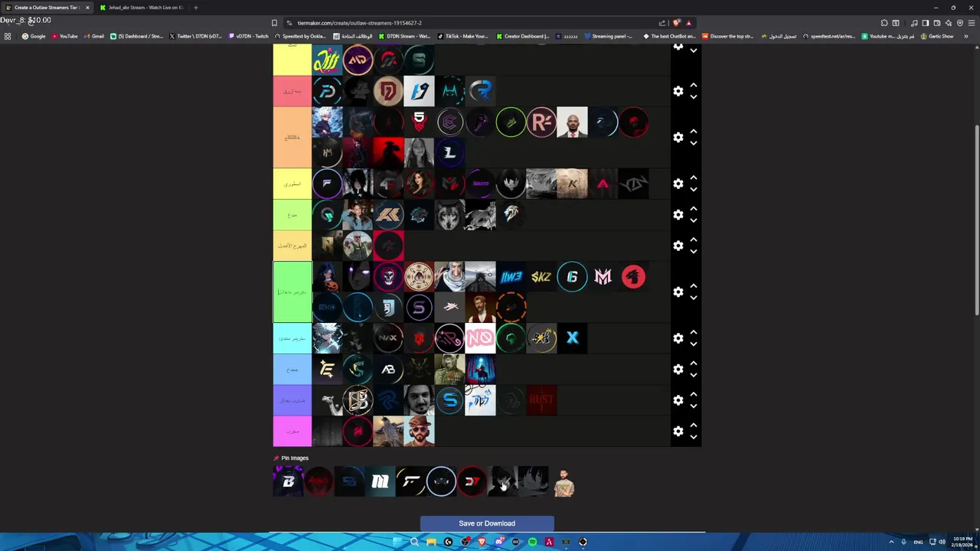The image size is (980, 551).
Task: Open settings gear for pale yellow three-image row
Action: [678, 246]
